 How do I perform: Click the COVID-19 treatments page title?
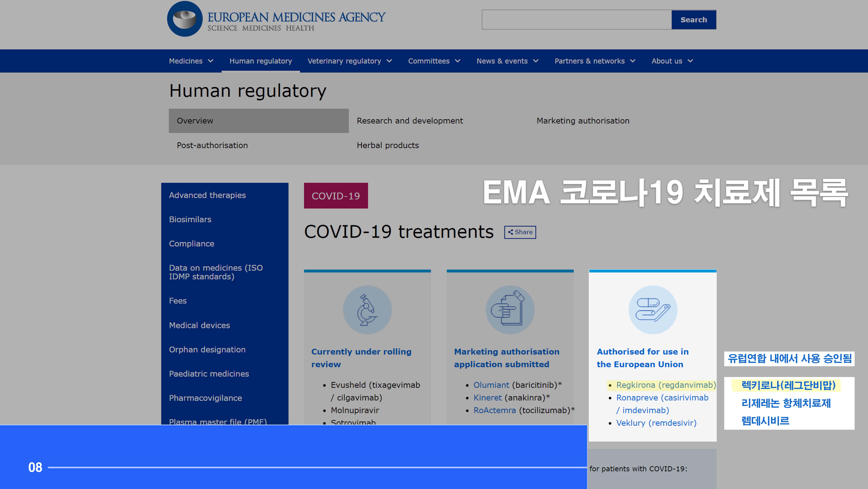tap(399, 232)
